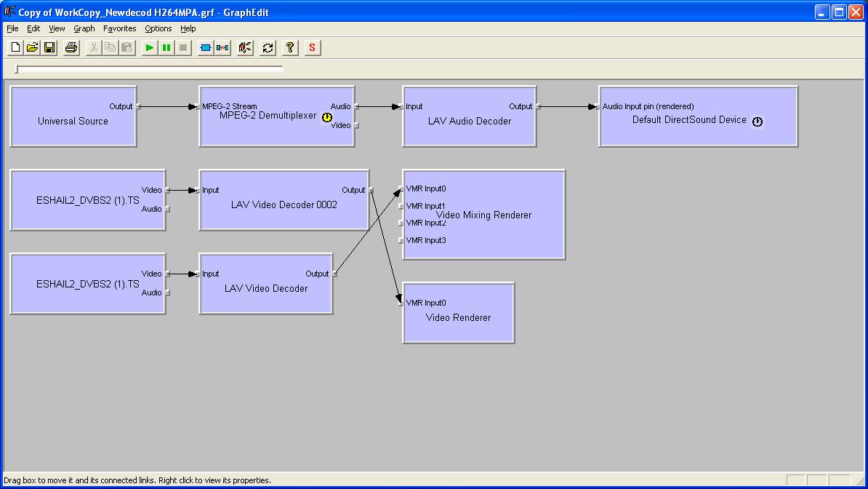The image size is (868, 489).
Task: Print the filter graph
Action: coord(71,48)
